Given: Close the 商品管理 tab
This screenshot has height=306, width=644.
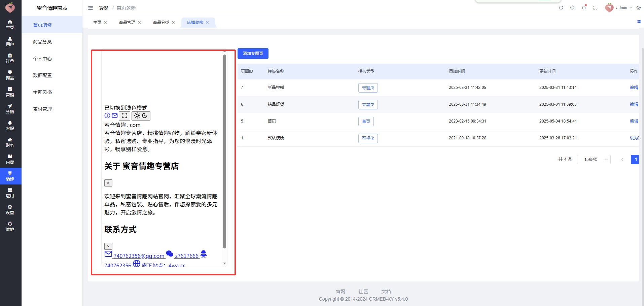Looking at the screenshot, I should tap(139, 23).
